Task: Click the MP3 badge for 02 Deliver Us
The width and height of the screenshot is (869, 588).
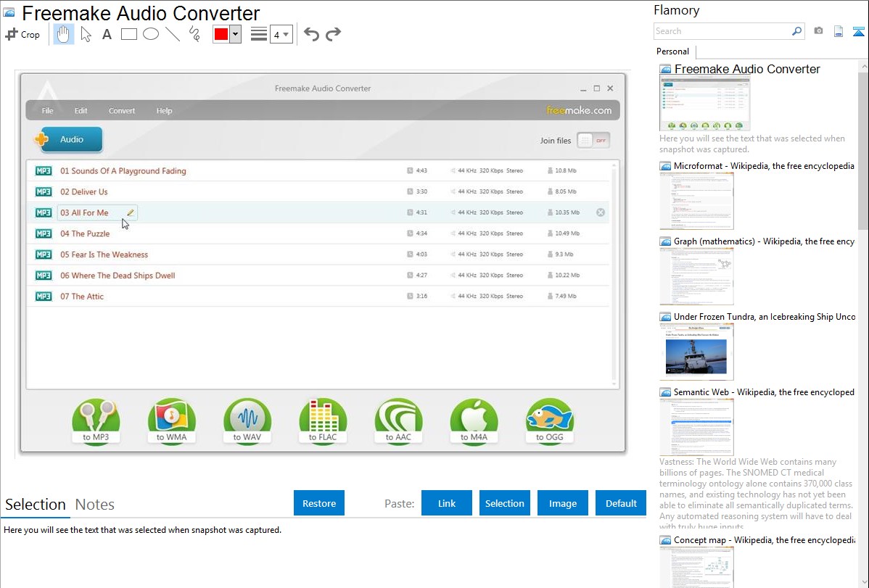Action: coord(44,191)
